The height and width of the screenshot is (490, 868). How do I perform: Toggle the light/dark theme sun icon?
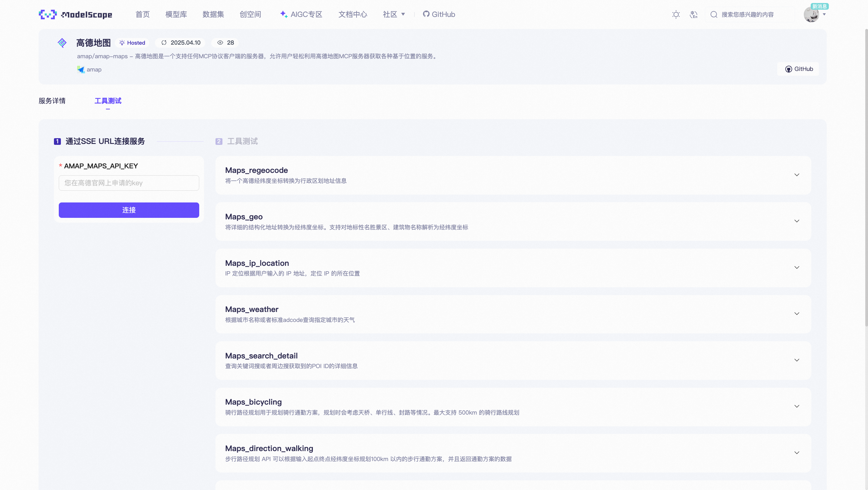coord(676,14)
